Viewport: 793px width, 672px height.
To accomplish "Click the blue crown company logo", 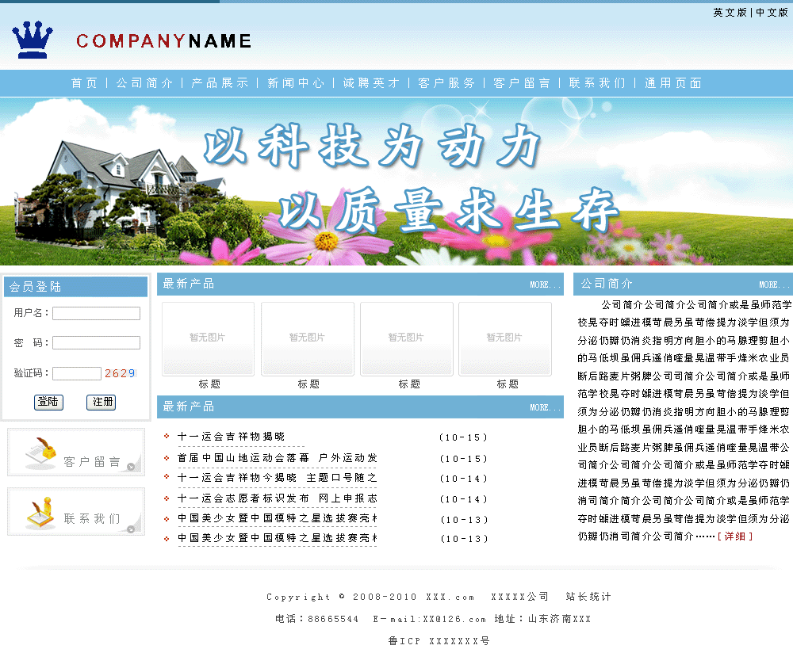I will point(33,40).
